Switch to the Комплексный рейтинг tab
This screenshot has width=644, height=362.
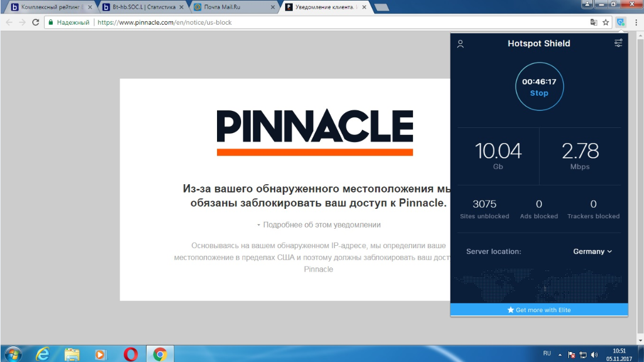(50, 7)
